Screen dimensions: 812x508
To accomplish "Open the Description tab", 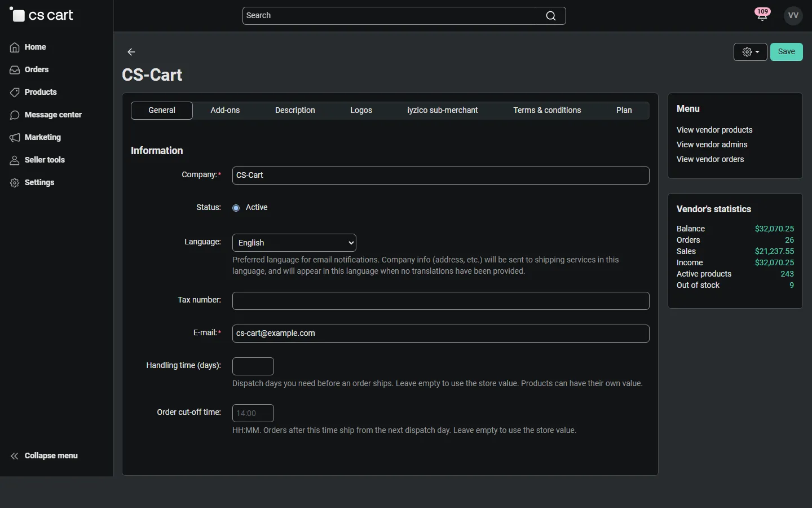I will [x=295, y=111].
